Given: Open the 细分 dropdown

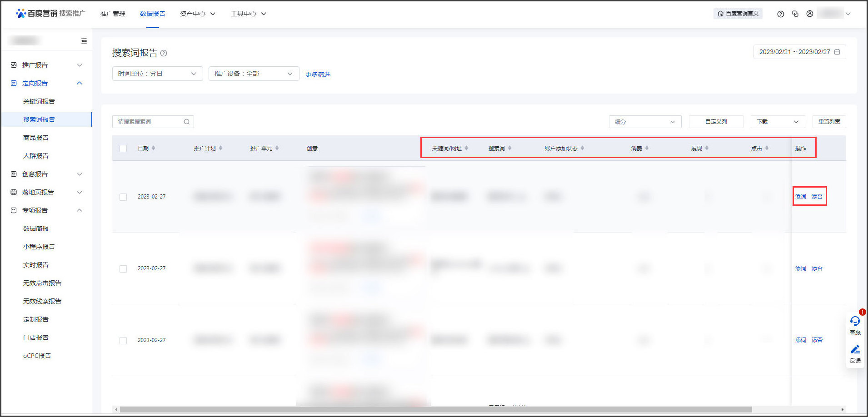Looking at the screenshot, I should (645, 121).
